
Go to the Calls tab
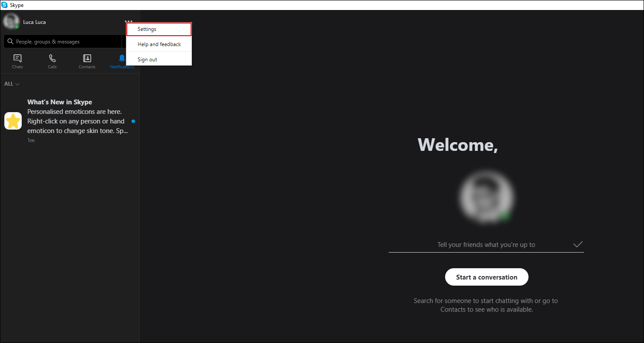pyautogui.click(x=52, y=61)
